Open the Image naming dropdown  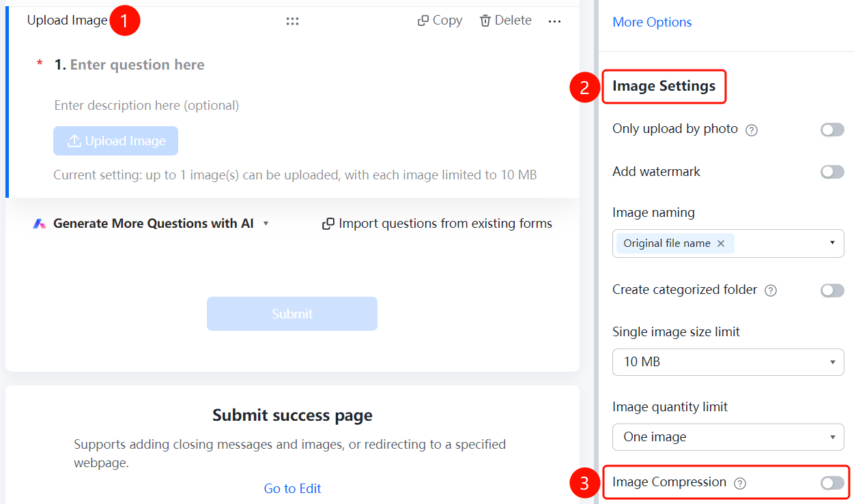[728, 243]
